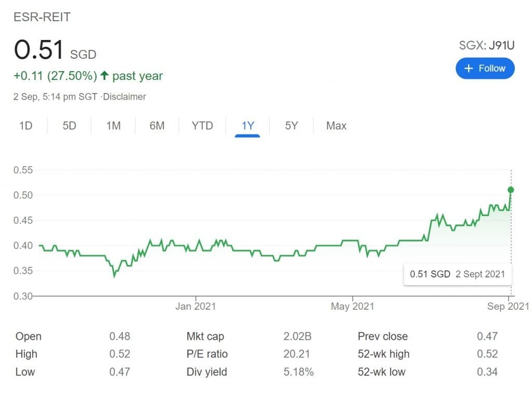Click the 0.55 y-axis label

[23, 170]
